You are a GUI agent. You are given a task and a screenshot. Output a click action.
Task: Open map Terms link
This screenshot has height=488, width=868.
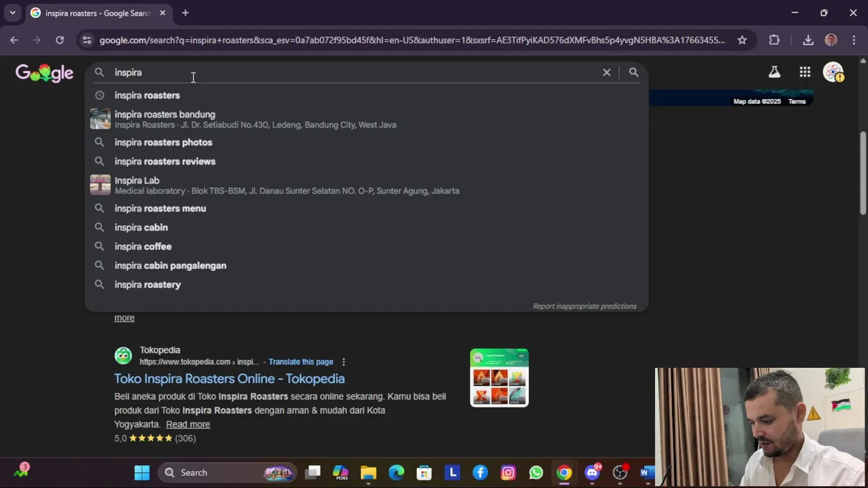[797, 101]
